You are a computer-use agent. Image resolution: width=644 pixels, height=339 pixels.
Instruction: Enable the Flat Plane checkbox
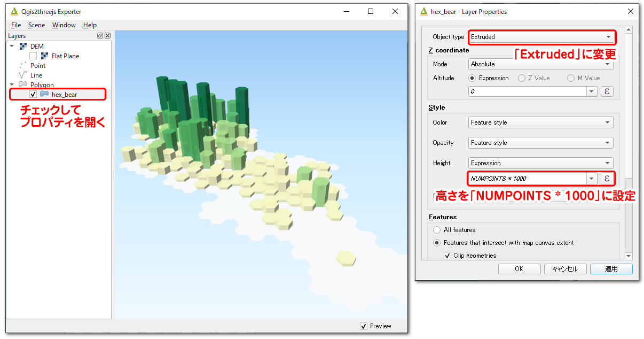point(33,56)
